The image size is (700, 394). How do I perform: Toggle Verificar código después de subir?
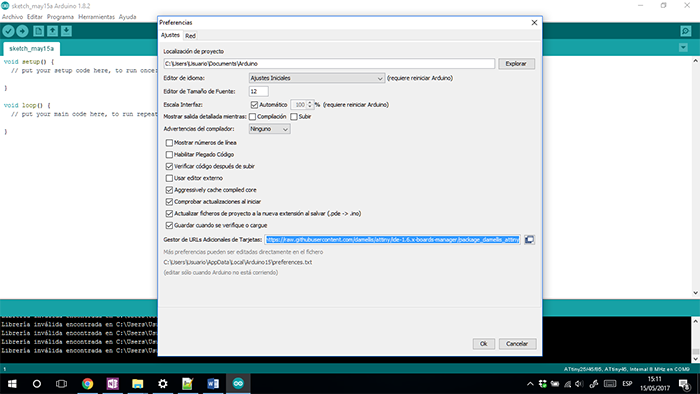(169, 166)
